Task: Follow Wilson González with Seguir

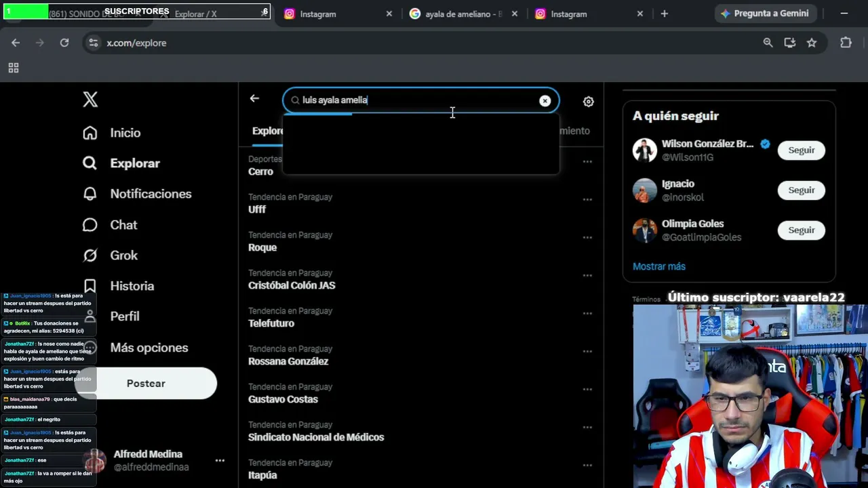Action: (x=802, y=150)
